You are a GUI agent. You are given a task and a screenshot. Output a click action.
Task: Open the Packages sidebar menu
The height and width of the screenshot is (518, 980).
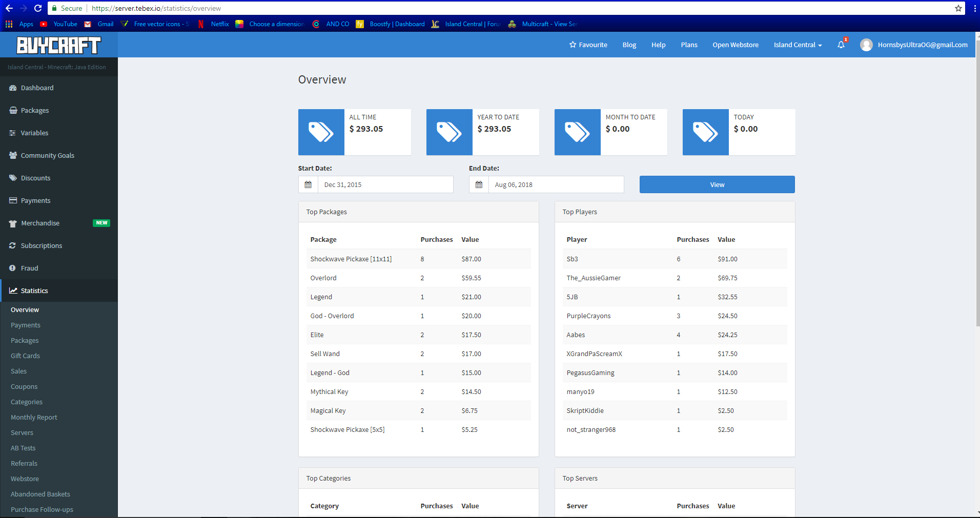[x=35, y=111]
